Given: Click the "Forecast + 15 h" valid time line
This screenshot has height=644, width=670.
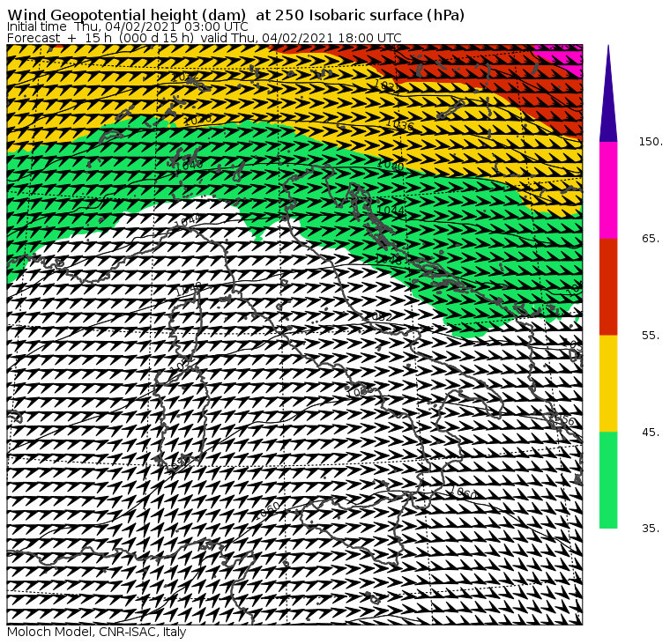Looking at the screenshot, I should pos(205,38).
